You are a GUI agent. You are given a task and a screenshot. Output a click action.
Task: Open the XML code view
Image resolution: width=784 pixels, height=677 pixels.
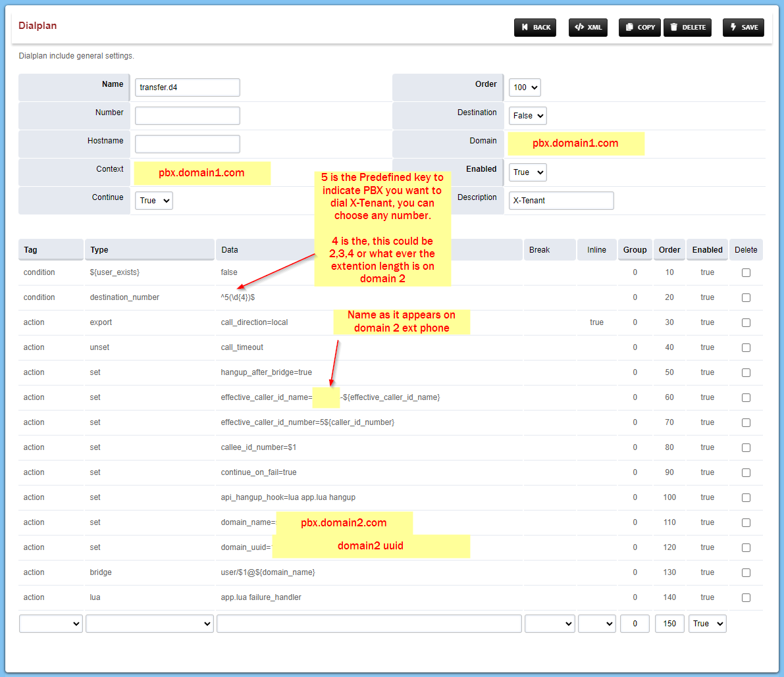588,27
